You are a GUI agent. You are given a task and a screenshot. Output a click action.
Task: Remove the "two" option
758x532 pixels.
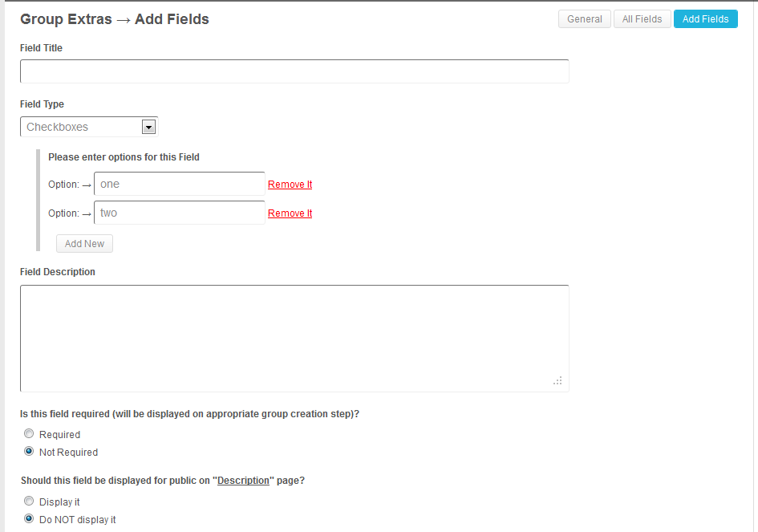[290, 213]
